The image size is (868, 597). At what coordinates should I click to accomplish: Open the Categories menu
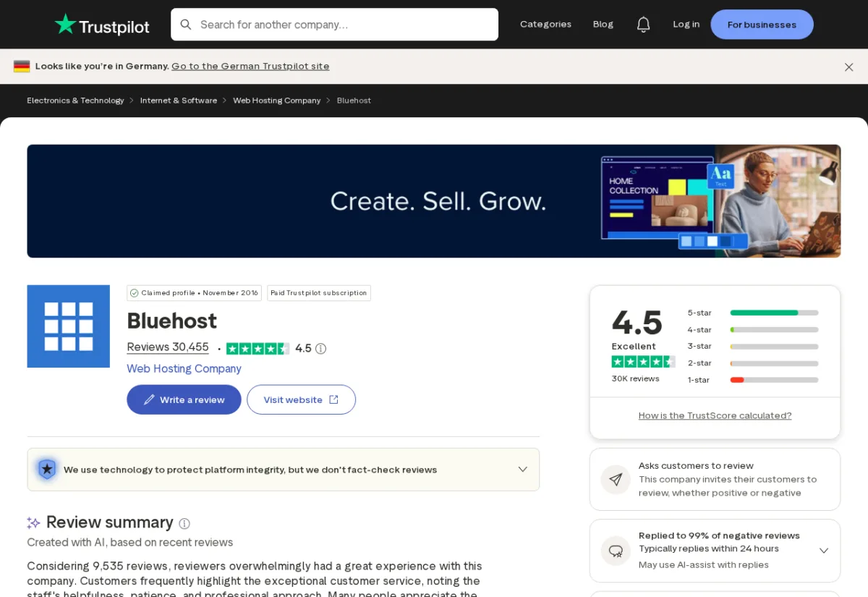point(545,25)
